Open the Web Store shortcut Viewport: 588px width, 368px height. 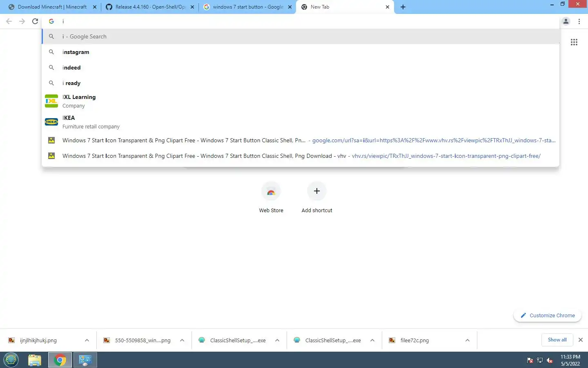tap(271, 197)
